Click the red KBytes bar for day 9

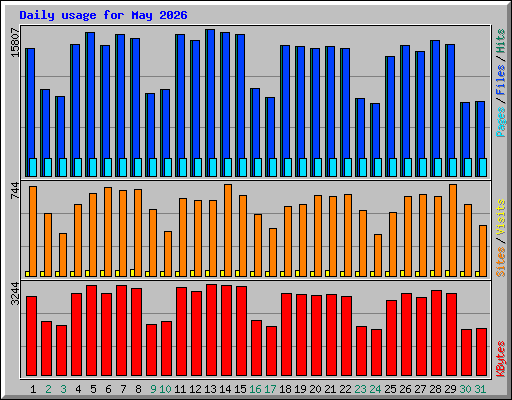click(x=152, y=350)
